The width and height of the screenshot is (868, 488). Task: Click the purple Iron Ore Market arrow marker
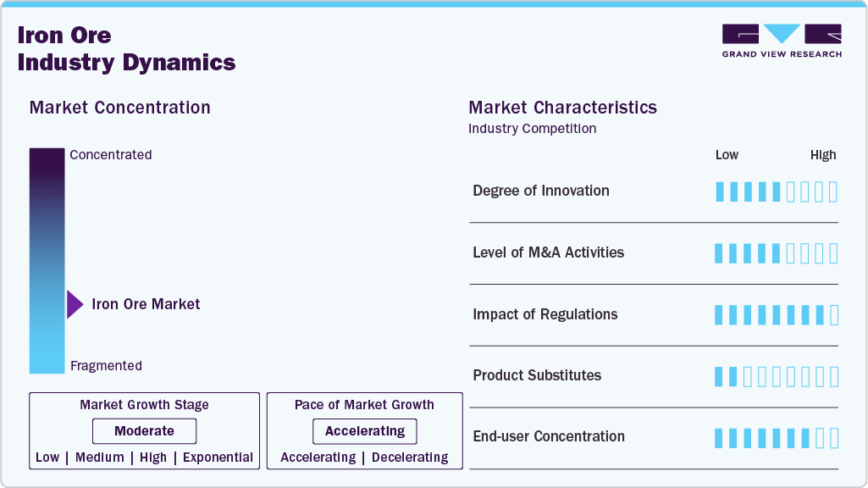click(x=75, y=304)
